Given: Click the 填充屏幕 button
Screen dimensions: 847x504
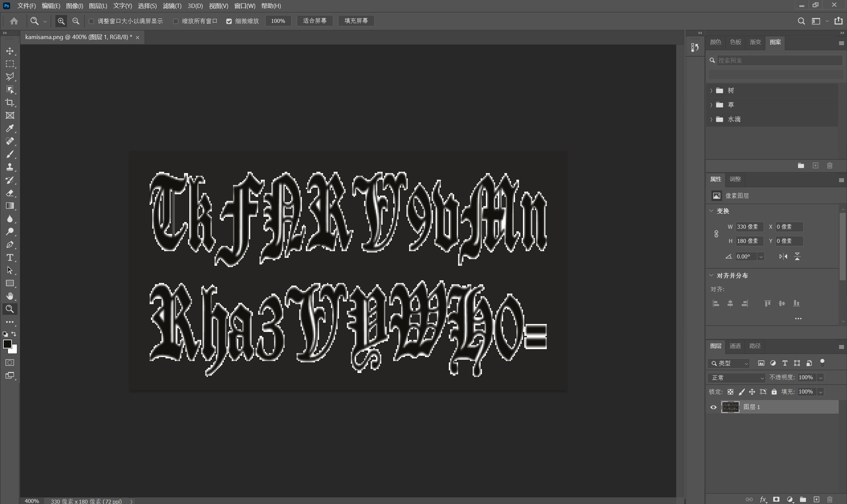Looking at the screenshot, I should click(x=356, y=21).
